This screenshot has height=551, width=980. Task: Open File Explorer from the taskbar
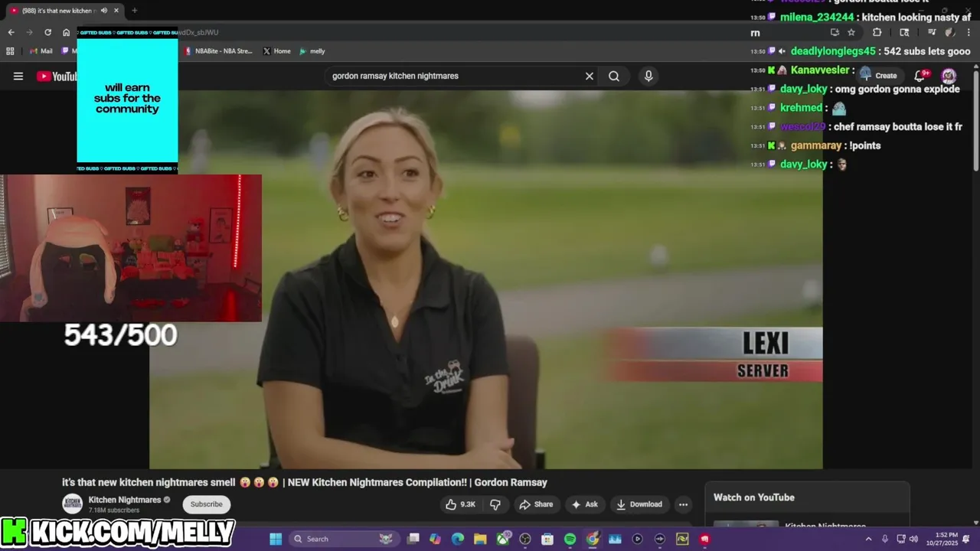(x=480, y=539)
